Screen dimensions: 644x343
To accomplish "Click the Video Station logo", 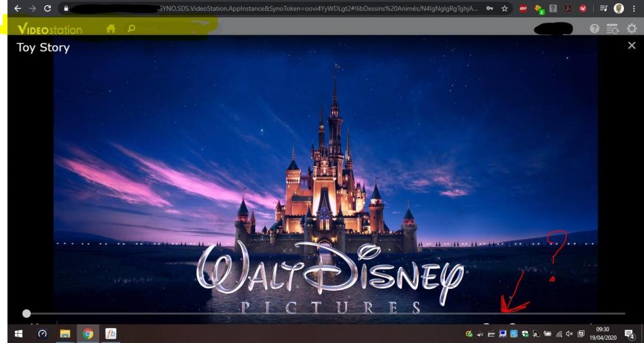I will (50, 30).
